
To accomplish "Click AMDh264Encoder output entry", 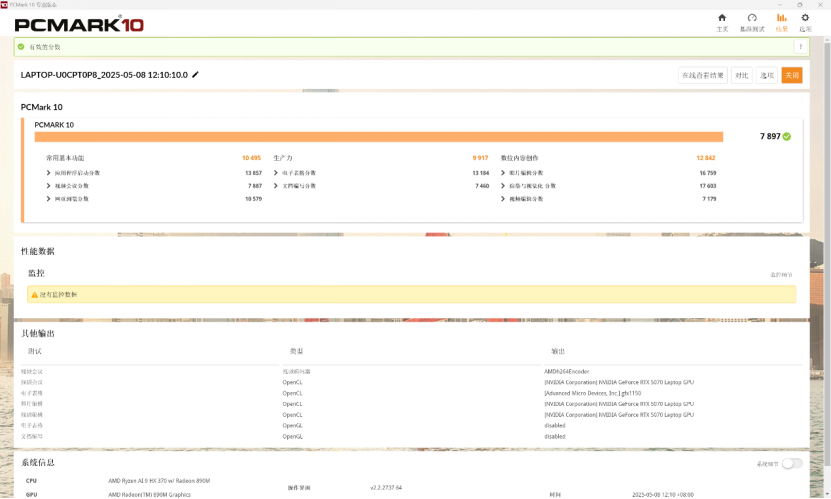I will coord(567,371).
